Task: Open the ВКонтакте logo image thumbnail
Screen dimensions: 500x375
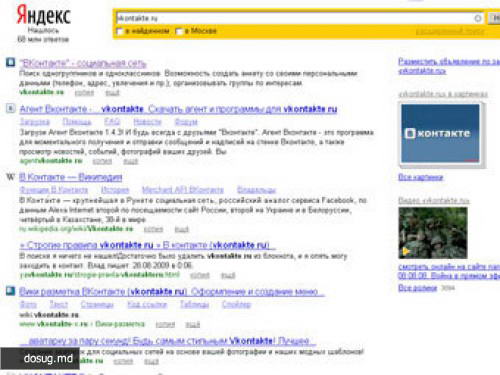Action: click(440, 133)
